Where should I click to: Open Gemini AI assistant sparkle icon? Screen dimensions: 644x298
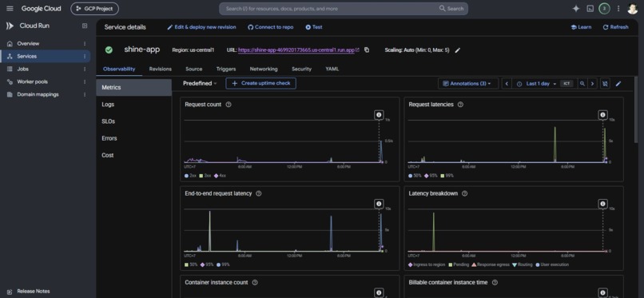(x=576, y=9)
